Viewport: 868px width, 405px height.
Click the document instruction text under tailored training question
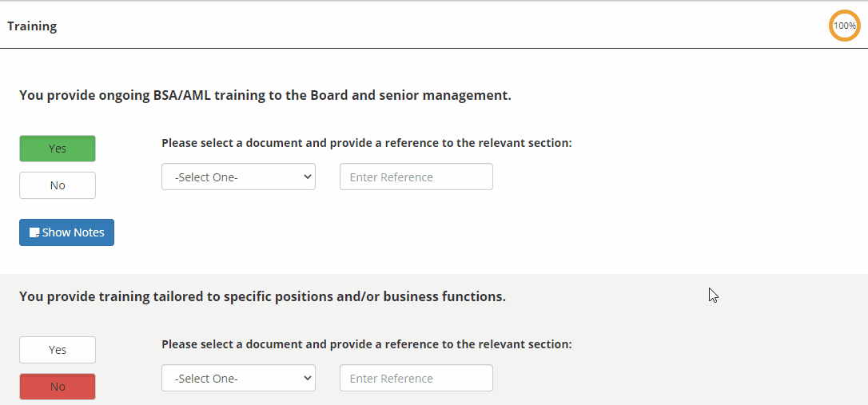pyautogui.click(x=367, y=344)
